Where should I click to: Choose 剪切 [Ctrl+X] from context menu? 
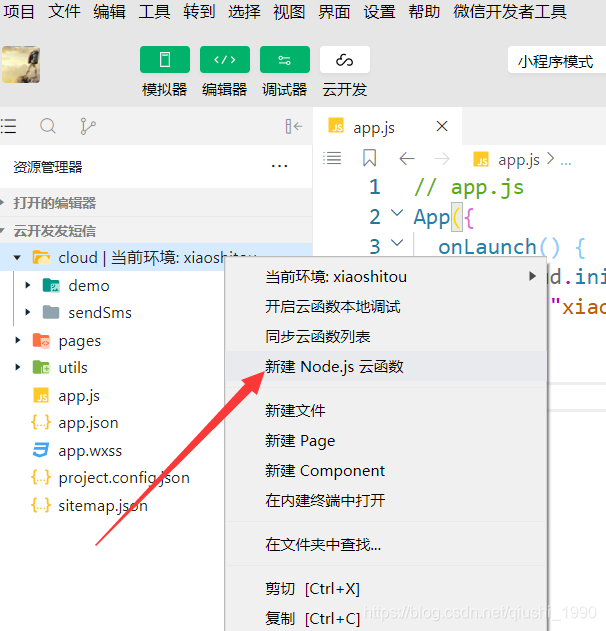click(x=385, y=589)
